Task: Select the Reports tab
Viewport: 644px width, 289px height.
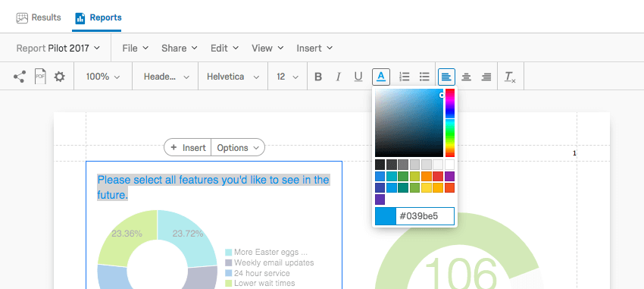Action: click(98, 17)
